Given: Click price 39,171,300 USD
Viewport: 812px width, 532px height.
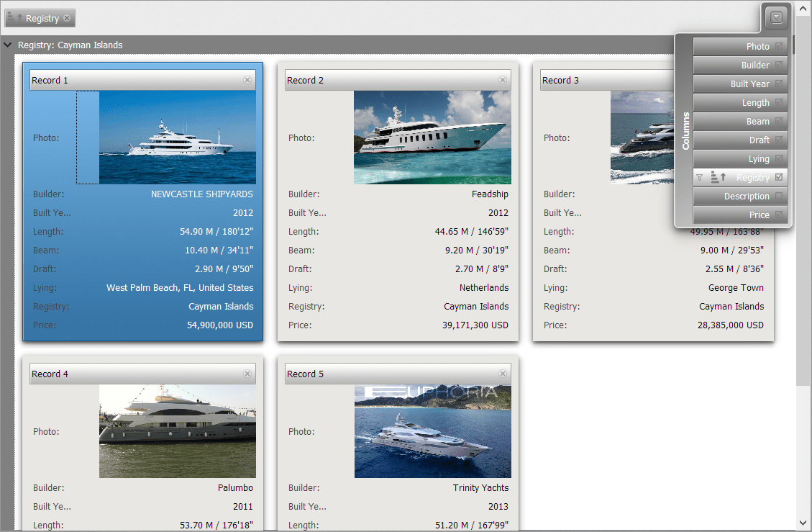Looking at the screenshot, I should pyautogui.click(x=475, y=325).
